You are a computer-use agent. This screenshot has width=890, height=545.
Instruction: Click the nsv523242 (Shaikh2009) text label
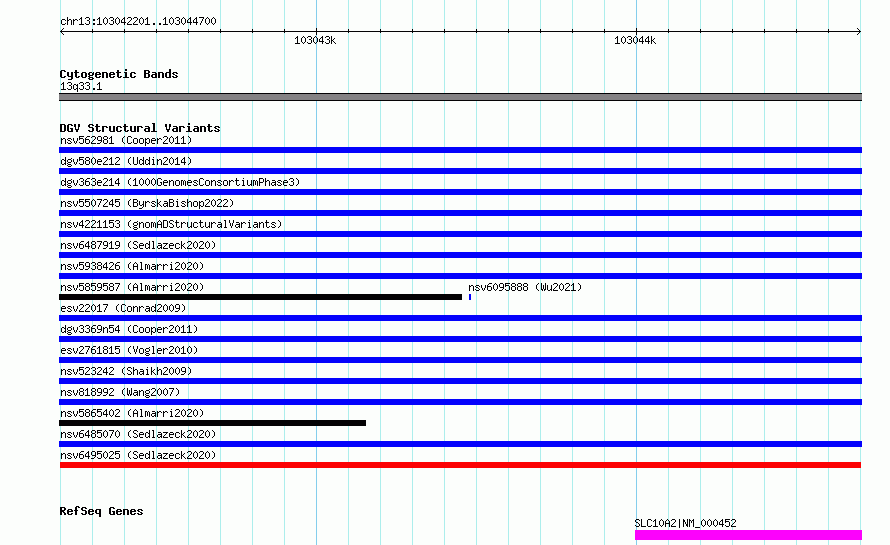pyautogui.click(x=126, y=371)
